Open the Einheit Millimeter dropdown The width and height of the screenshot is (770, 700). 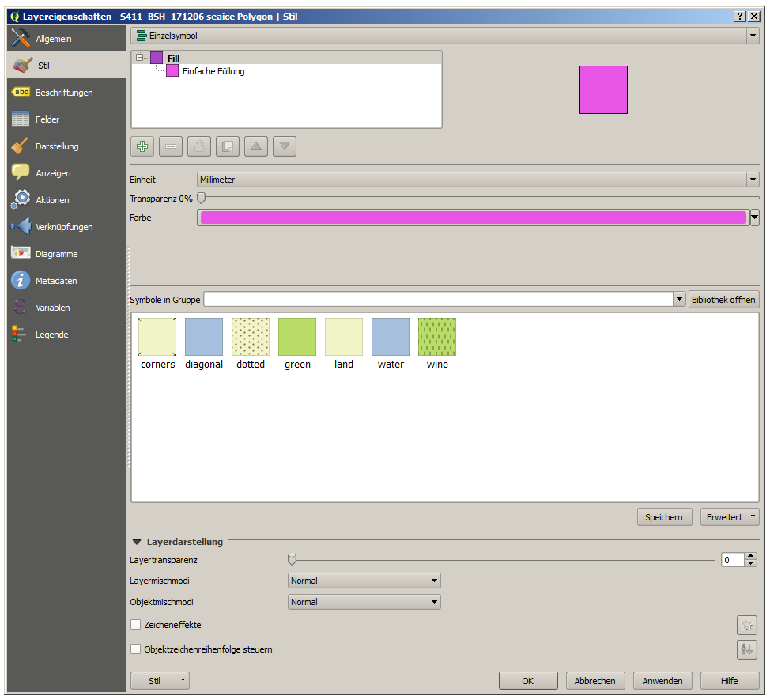pos(477,180)
